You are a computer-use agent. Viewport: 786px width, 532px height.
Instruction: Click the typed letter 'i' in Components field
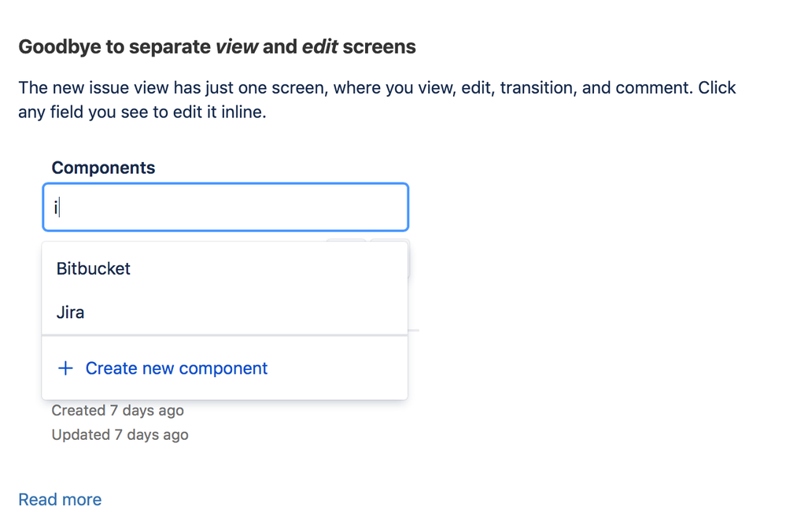click(x=56, y=207)
